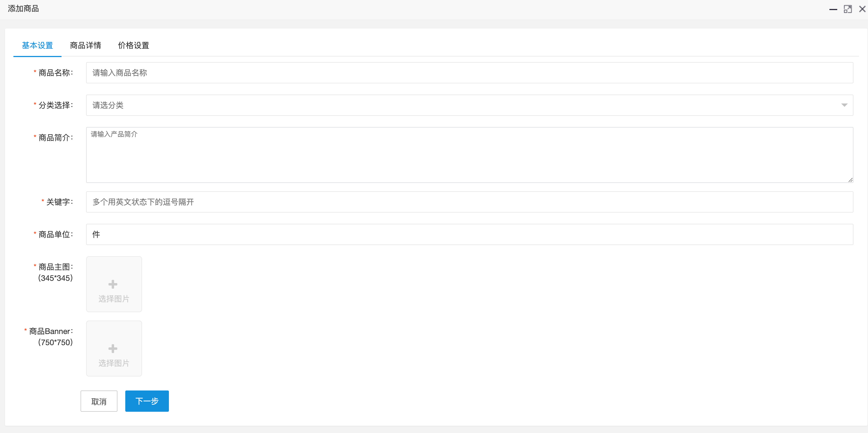This screenshot has height=433, width=868.
Task: Click the plus icon under 商品Banner
Action: [113, 349]
